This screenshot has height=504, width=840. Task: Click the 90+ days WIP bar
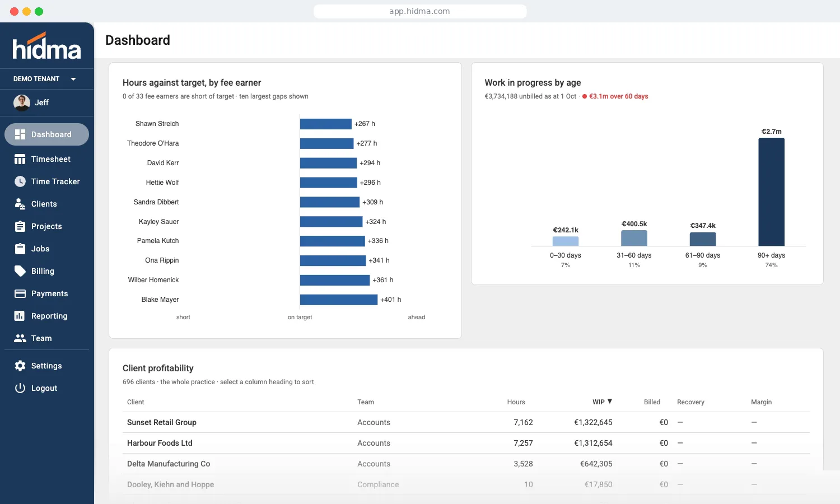(771, 192)
